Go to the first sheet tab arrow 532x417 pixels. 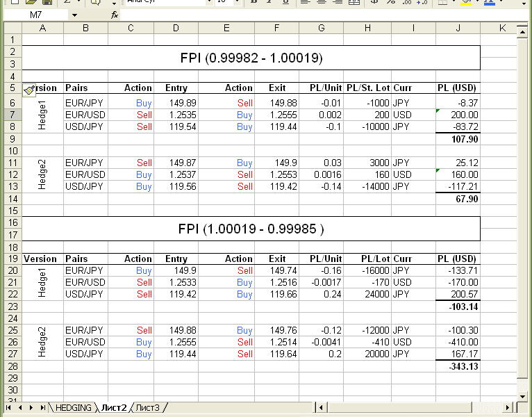tap(8, 407)
